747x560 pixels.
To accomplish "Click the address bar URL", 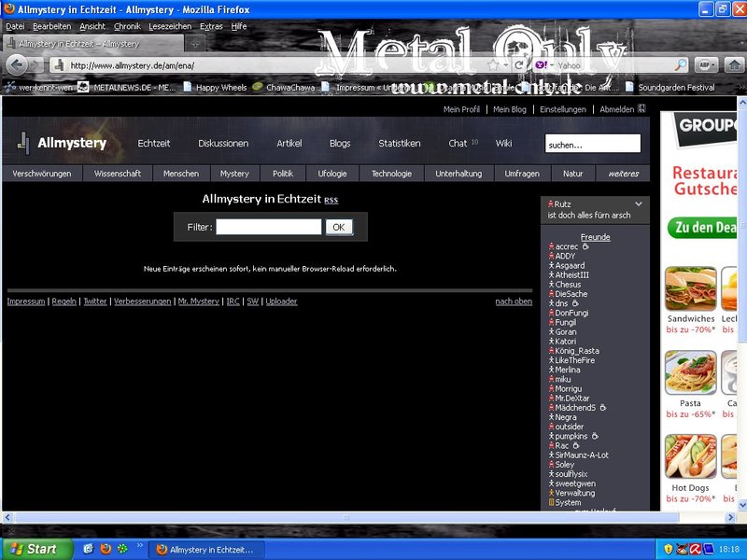I will click(132, 65).
